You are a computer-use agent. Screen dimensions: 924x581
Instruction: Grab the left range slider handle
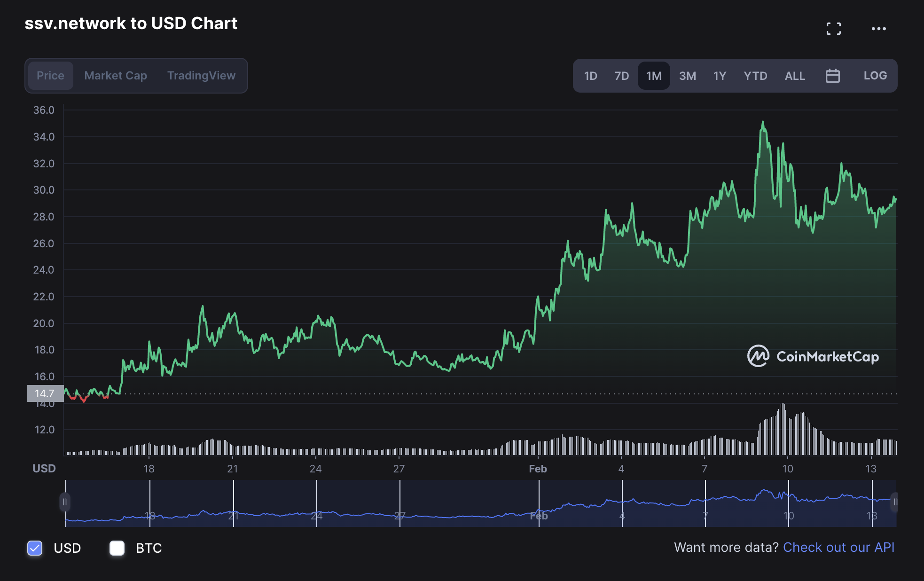coord(65,502)
